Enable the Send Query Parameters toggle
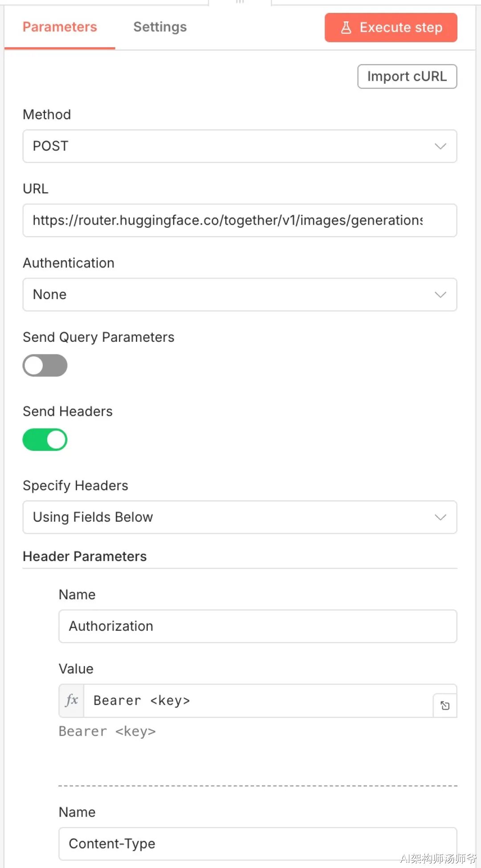 pos(45,365)
